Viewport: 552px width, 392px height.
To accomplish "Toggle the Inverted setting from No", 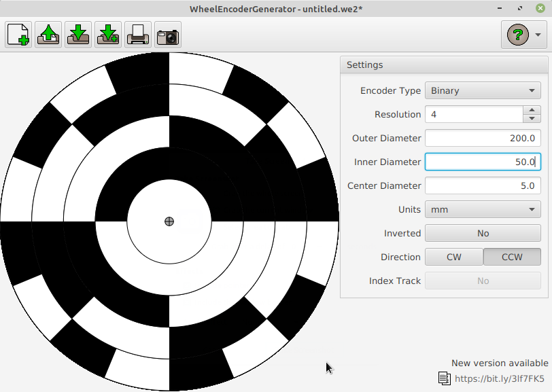I will (x=483, y=233).
